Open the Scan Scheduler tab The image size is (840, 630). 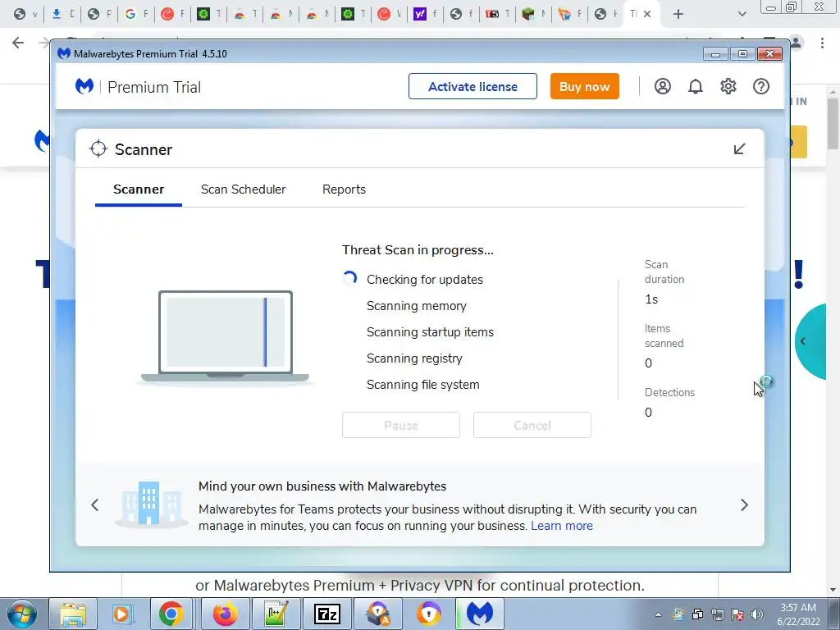point(243,189)
